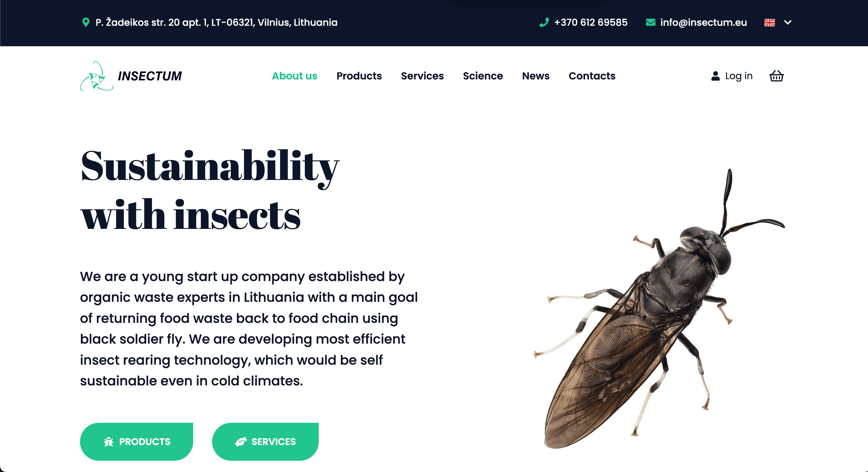The image size is (868, 472).
Task: Navigate to the Contacts page
Action: [592, 76]
